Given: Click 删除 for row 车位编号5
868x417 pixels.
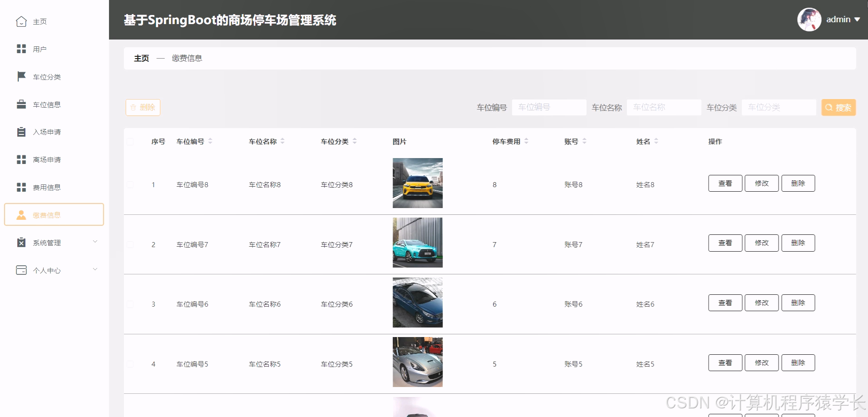Looking at the screenshot, I should pos(798,362).
